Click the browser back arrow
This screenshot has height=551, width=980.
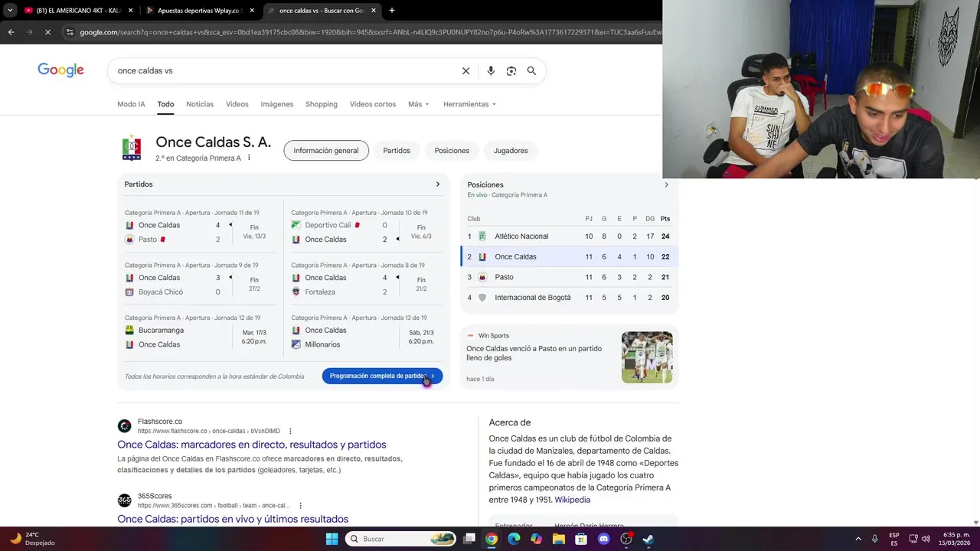11,32
